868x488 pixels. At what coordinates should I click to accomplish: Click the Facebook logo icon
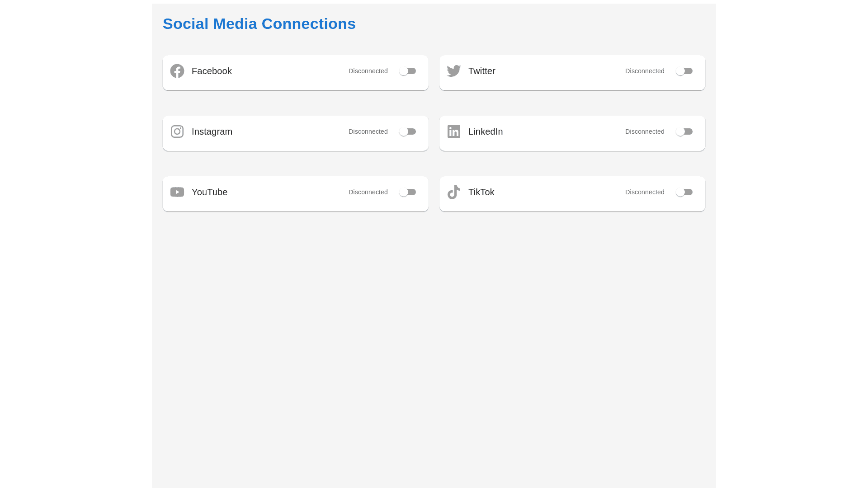tap(177, 71)
